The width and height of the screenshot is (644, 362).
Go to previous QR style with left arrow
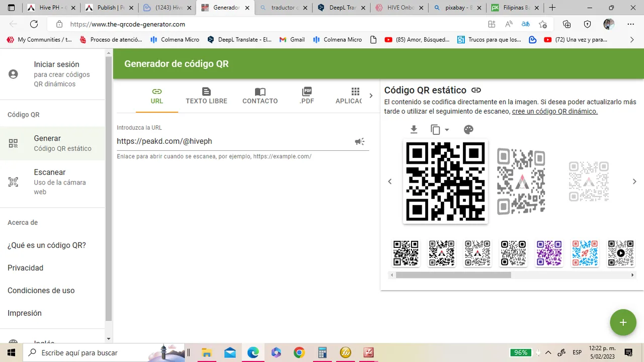[390, 182]
